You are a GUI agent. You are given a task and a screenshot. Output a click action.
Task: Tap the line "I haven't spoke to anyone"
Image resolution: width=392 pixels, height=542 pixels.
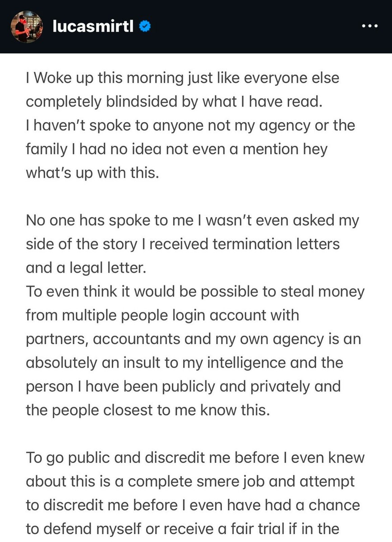pos(190,125)
